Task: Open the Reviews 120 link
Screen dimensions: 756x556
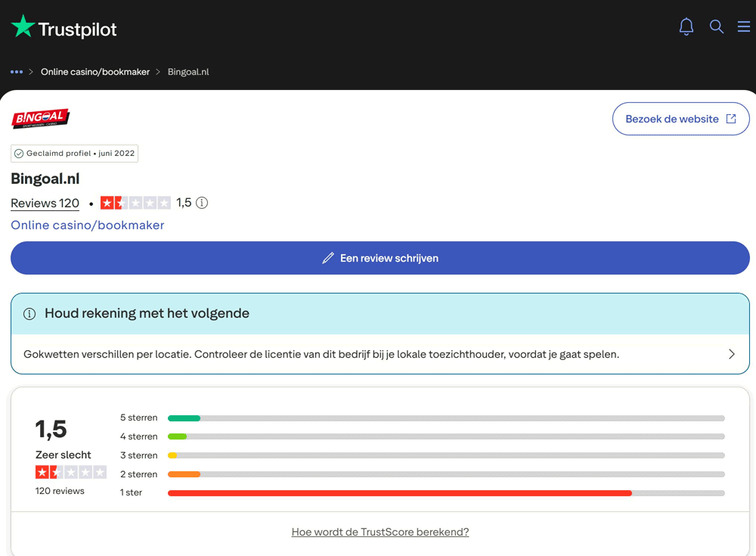Action: pos(45,203)
